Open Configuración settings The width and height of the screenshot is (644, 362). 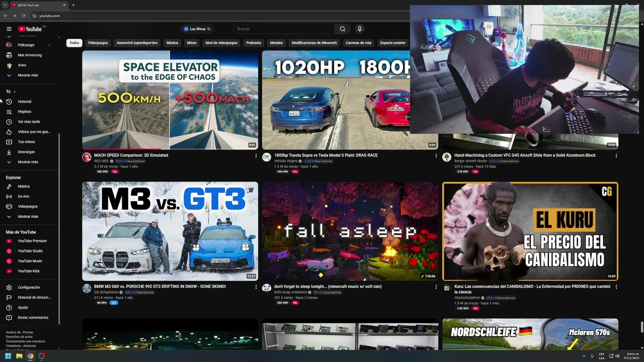point(28,288)
